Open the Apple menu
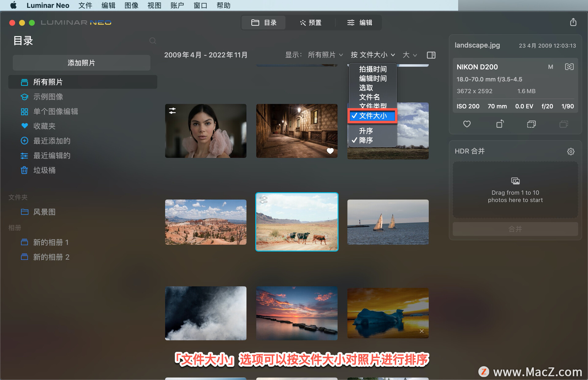The image size is (588, 380). (13, 5)
